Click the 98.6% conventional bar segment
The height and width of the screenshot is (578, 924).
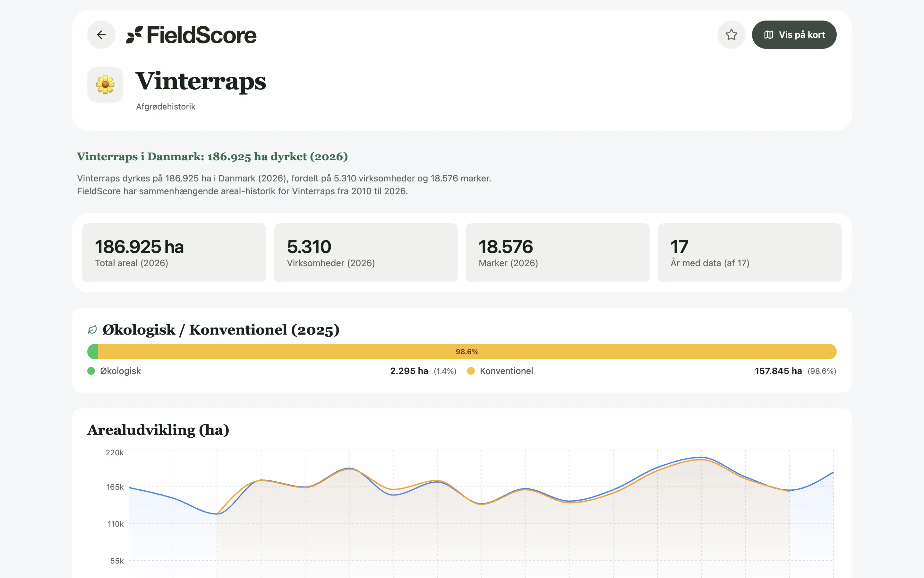(467, 352)
